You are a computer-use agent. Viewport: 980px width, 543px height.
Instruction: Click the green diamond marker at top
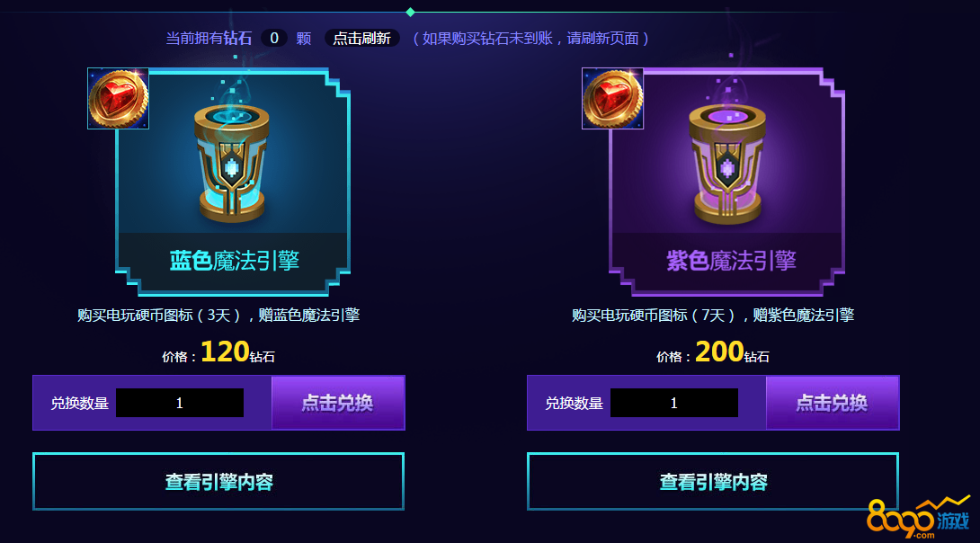coord(410,12)
